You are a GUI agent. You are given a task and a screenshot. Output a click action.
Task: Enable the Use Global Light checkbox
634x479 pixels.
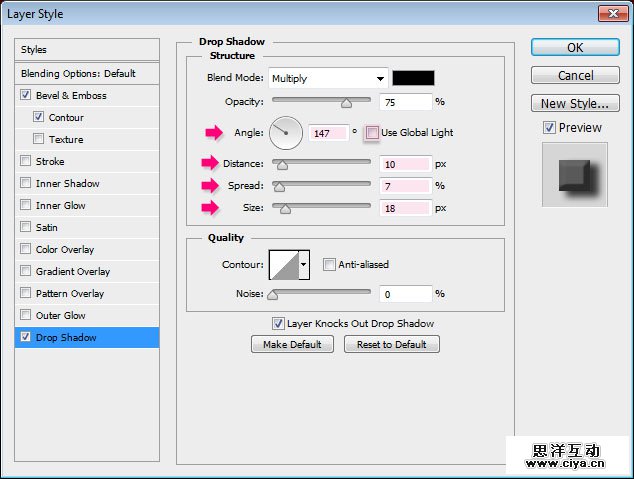(372, 133)
